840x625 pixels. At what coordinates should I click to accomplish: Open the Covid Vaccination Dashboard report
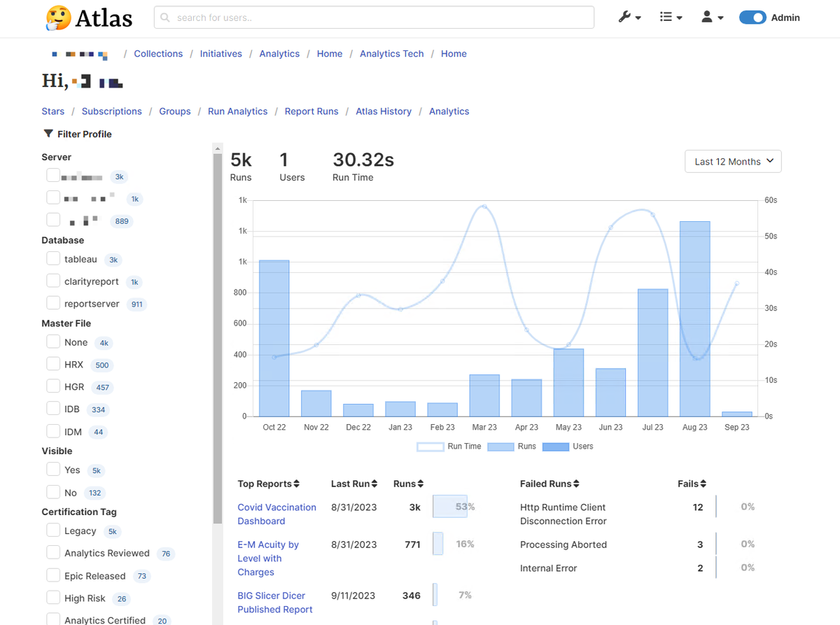click(x=276, y=514)
